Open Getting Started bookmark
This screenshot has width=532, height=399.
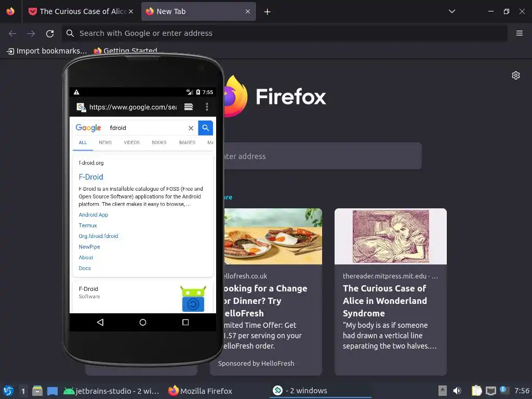click(x=126, y=51)
